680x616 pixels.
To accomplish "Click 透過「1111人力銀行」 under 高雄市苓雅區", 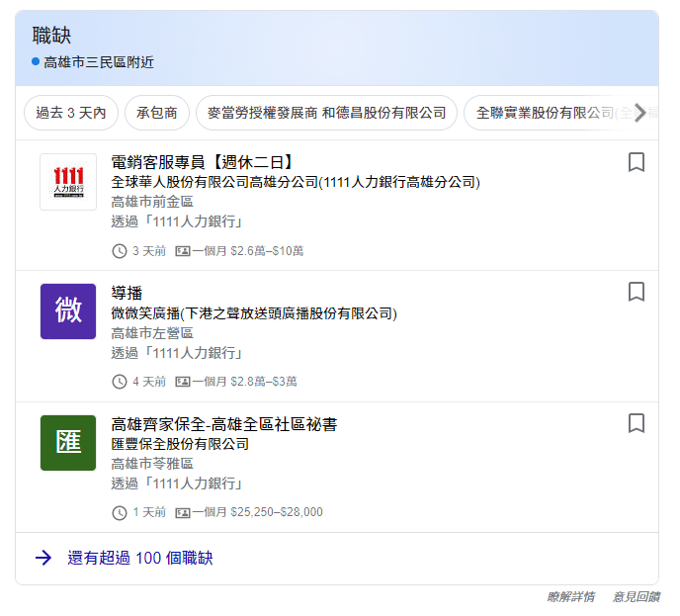I will tap(177, 484).
